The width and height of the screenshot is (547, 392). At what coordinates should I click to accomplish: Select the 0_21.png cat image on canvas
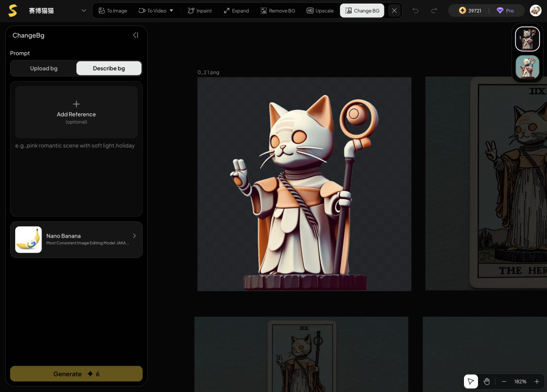[x=304, y=184]
